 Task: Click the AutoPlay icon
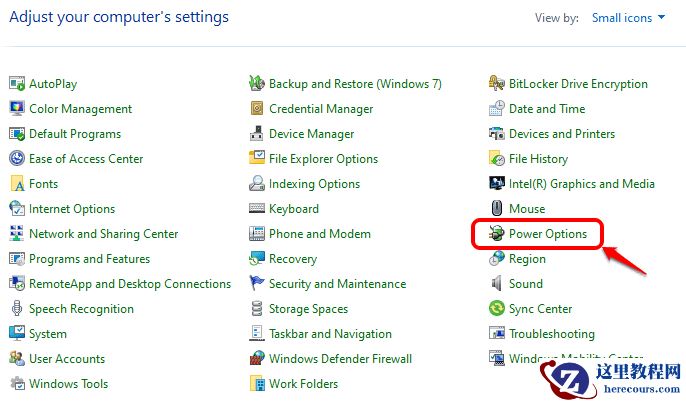pyautogui.click(x=17, y=84)
